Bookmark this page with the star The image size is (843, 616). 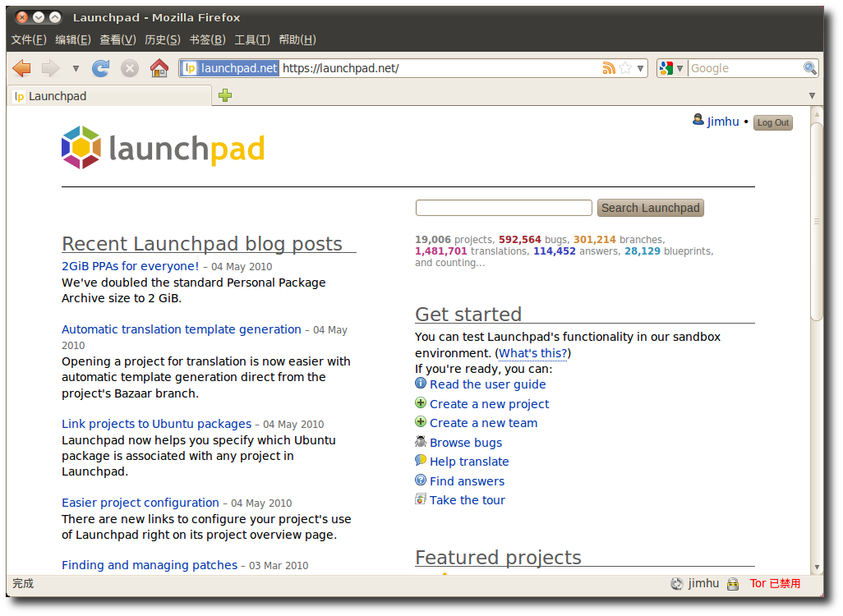pos(625,68)
